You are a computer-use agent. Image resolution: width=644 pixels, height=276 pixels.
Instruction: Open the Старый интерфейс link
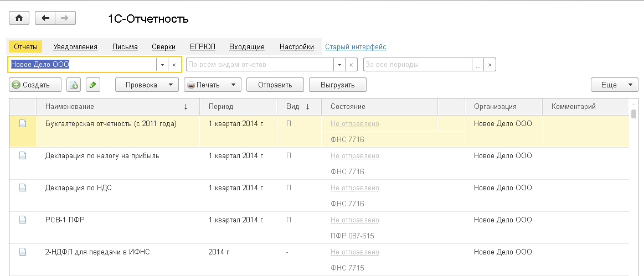click(356, 47)
